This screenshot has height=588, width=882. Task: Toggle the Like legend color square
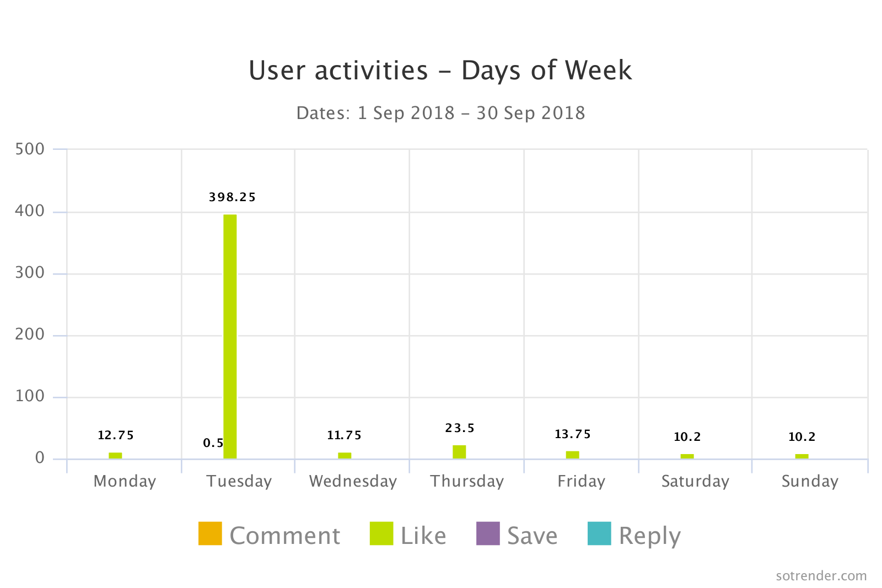pos(381,533)
